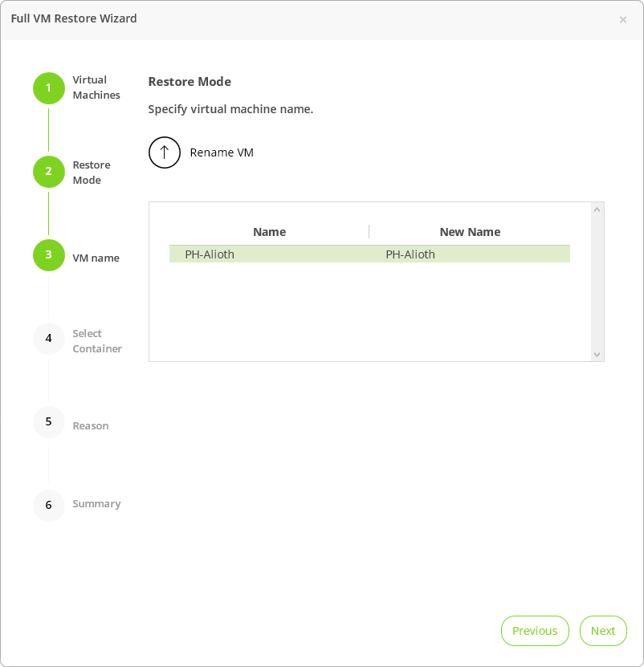The height and width of the screenshot is (667, 644).
Task: Click the Reason step label
Action: click(91, 426)
